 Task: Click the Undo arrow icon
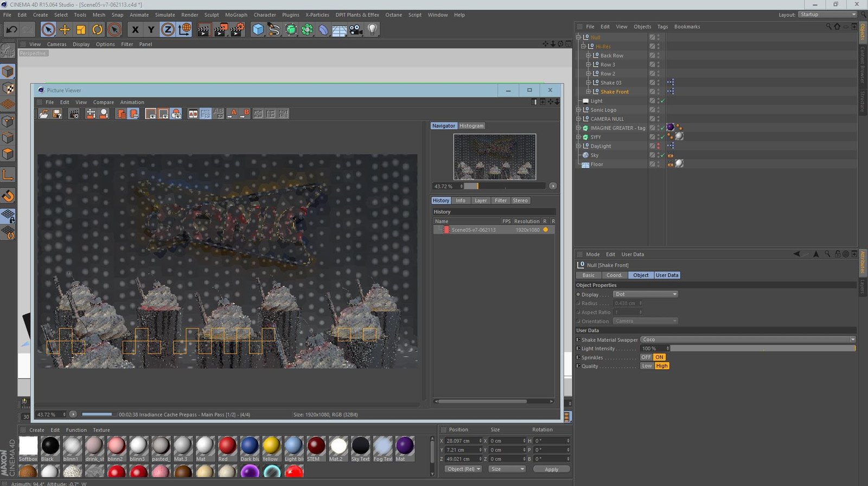(x=11, y=30)
